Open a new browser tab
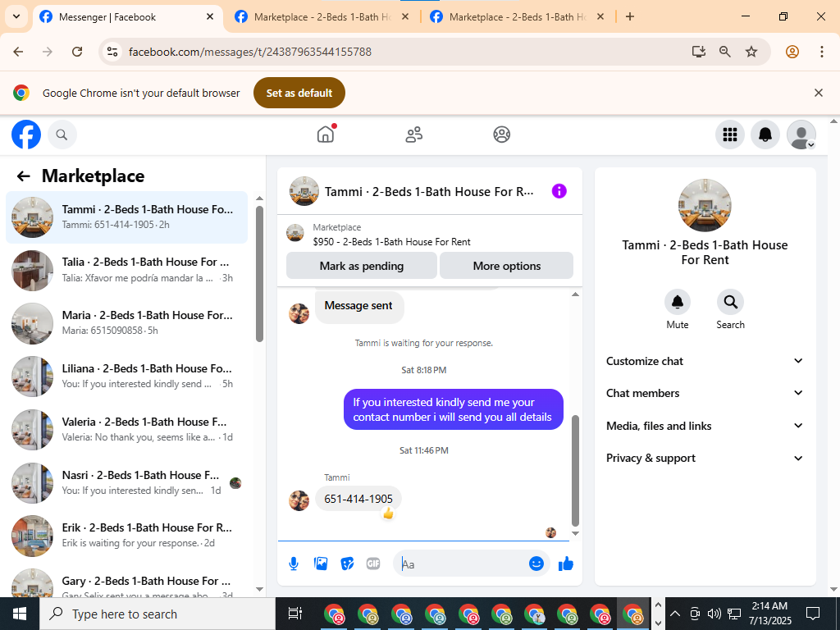The image size is (840, 630). click(x=630, y=16)
